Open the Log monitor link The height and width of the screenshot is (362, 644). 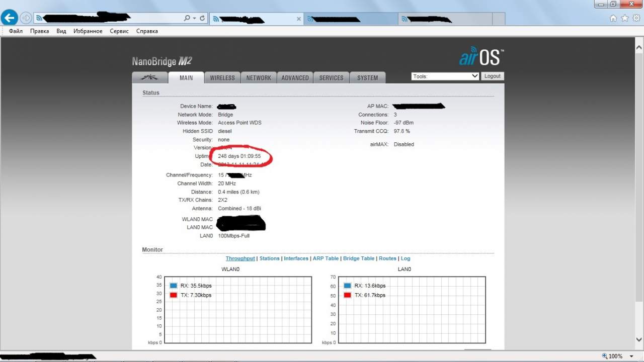point(406,258)
